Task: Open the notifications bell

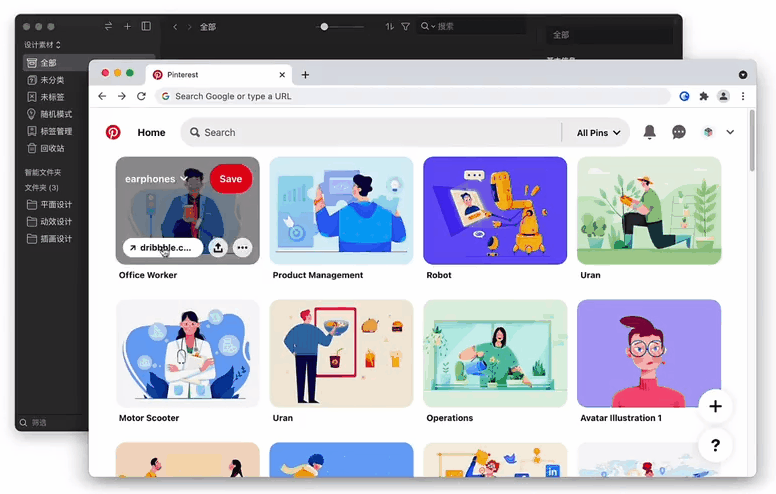Action: [x=650, y=132]
